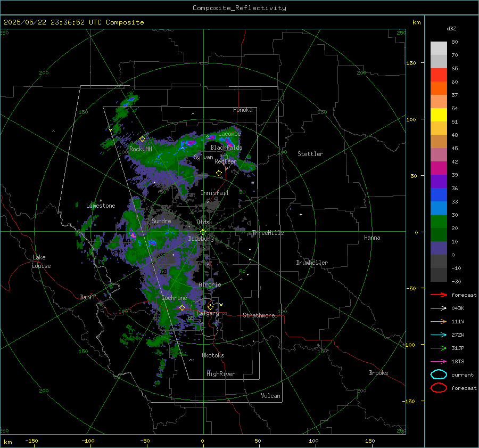
Task: Click yellow diamond marker below RedDeer
Action: pos(219,173)
